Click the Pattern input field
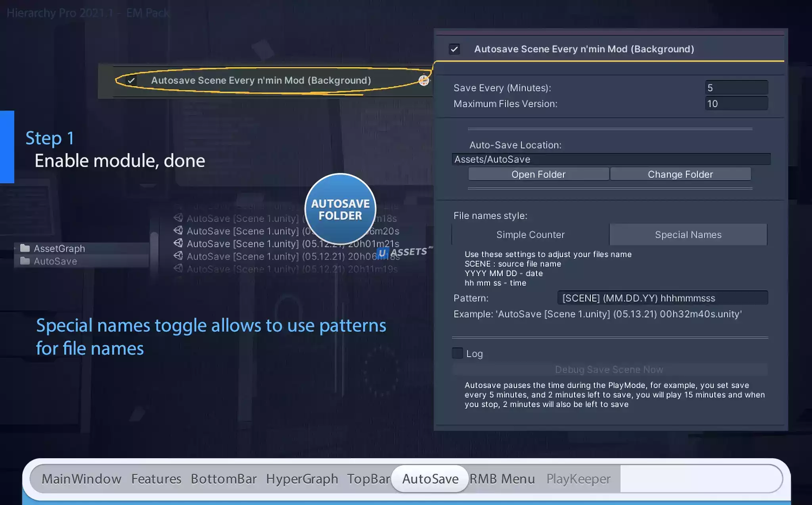Image resolution: width=812 pixels, height=505 pixels. point(662,298)
